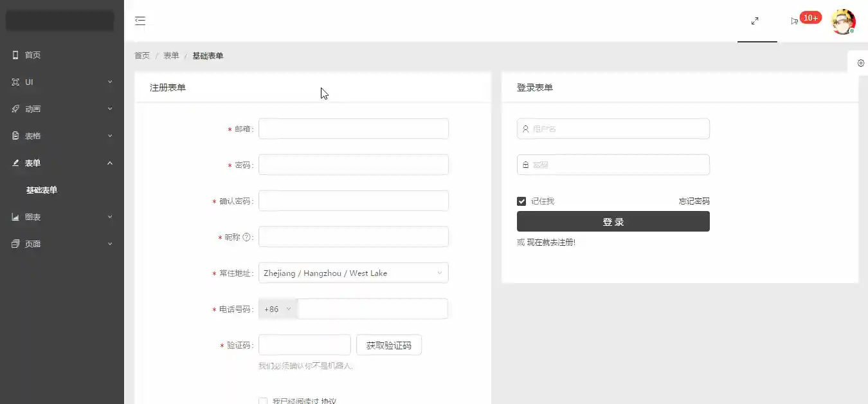
Task: Open the 协议 link
Action: click(x=329, y=401)
